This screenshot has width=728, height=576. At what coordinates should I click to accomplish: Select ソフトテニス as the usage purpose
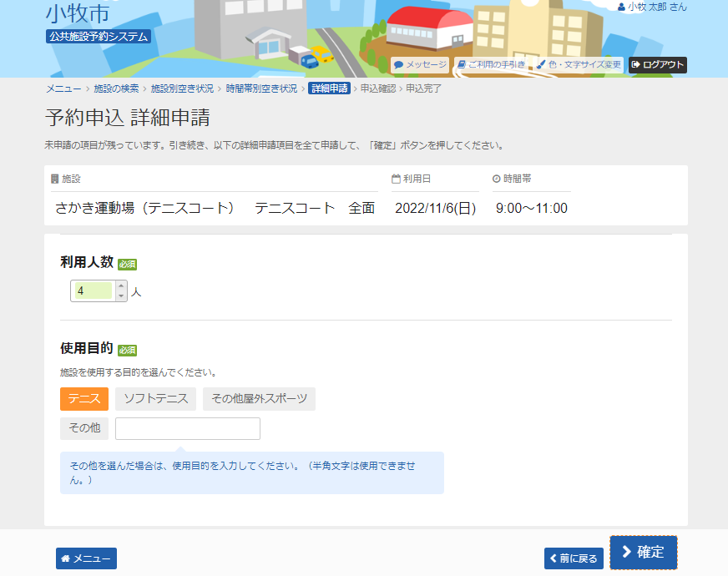pos(155,399)
